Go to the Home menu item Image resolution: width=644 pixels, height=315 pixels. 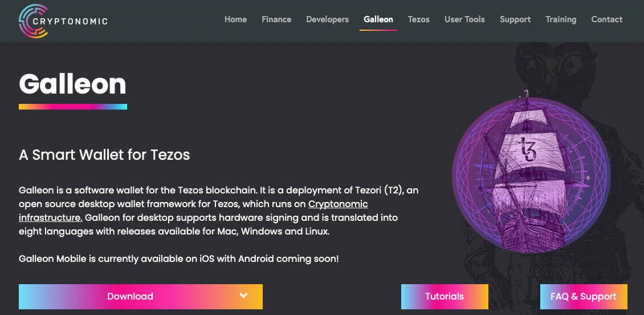coord(235,19)
